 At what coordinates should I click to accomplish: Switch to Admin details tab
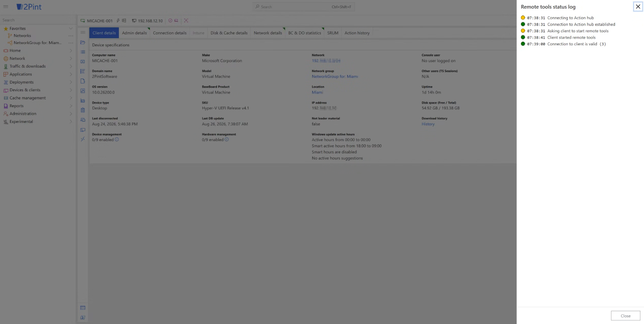[134, 33]
